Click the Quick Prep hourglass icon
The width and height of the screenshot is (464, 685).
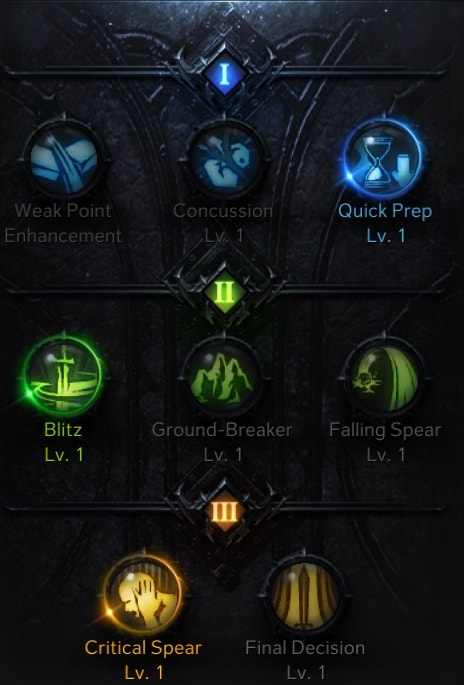tap(384, 160)
